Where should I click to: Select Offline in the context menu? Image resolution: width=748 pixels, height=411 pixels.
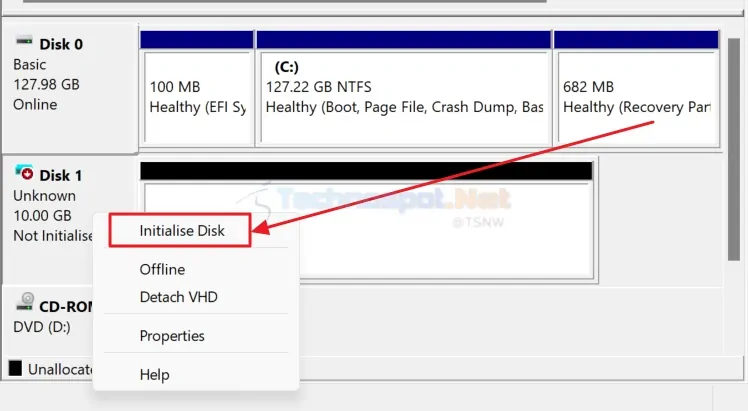[162, 270]
